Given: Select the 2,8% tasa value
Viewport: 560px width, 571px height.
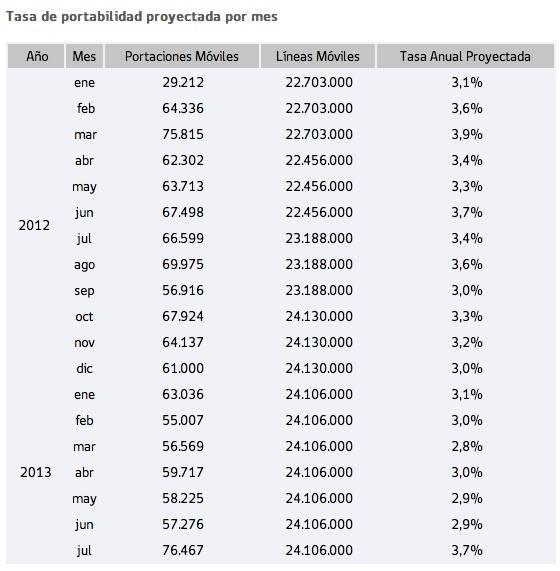Looking at the screenshot, I should (x=467, y=446).
